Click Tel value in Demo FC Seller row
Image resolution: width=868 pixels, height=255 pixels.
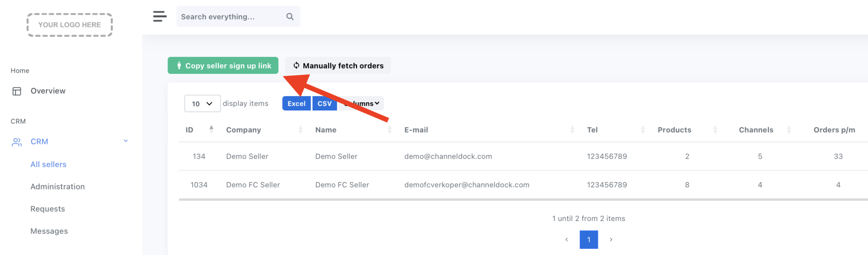coord(607,185)
